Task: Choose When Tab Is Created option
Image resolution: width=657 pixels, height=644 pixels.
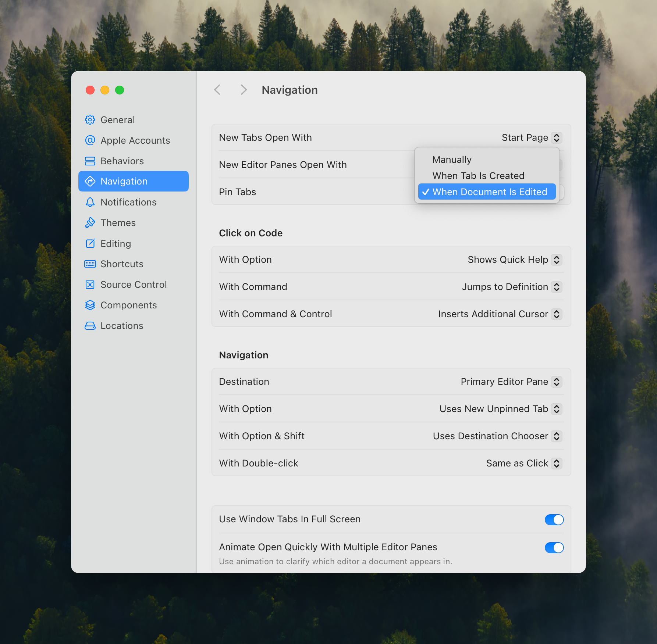Action: (x=487, y=176)
